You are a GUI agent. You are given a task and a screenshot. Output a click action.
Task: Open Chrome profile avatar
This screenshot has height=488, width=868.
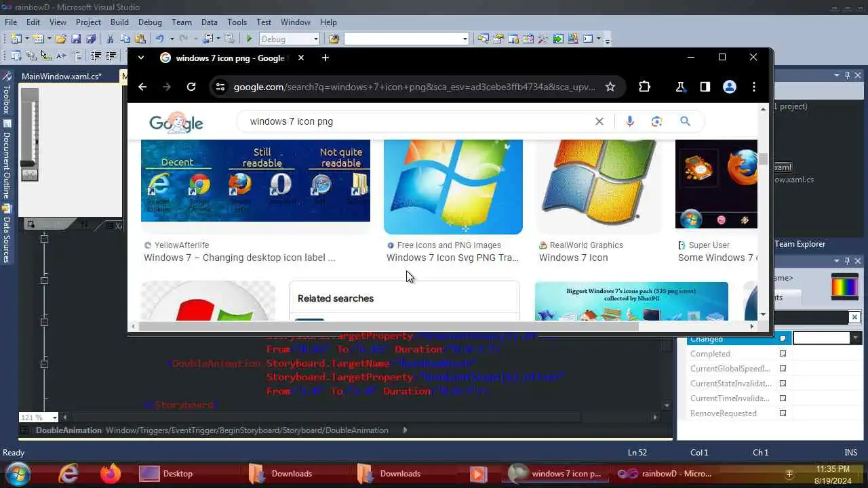(x=730, y=87)
